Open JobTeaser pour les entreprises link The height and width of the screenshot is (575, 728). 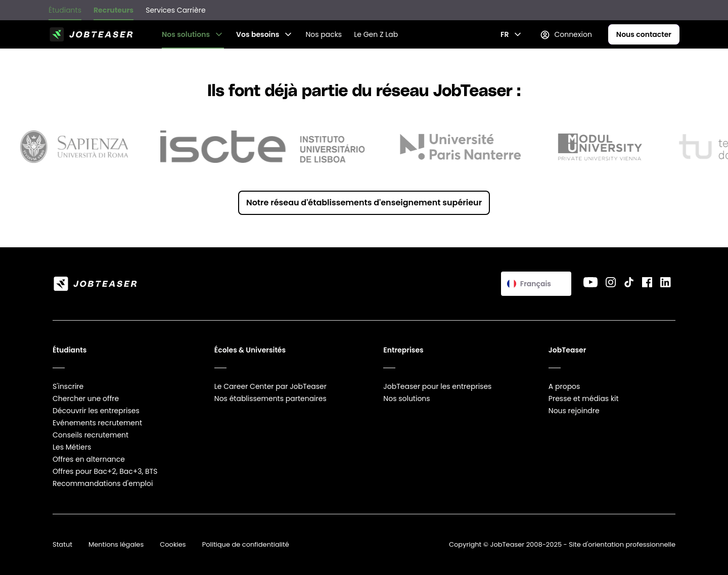(437, 386)
